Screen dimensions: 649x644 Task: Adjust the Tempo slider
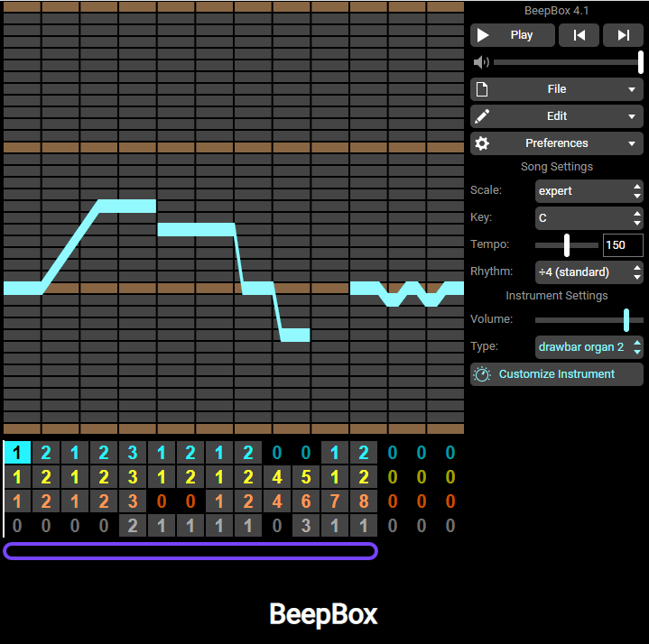(567, 244)
